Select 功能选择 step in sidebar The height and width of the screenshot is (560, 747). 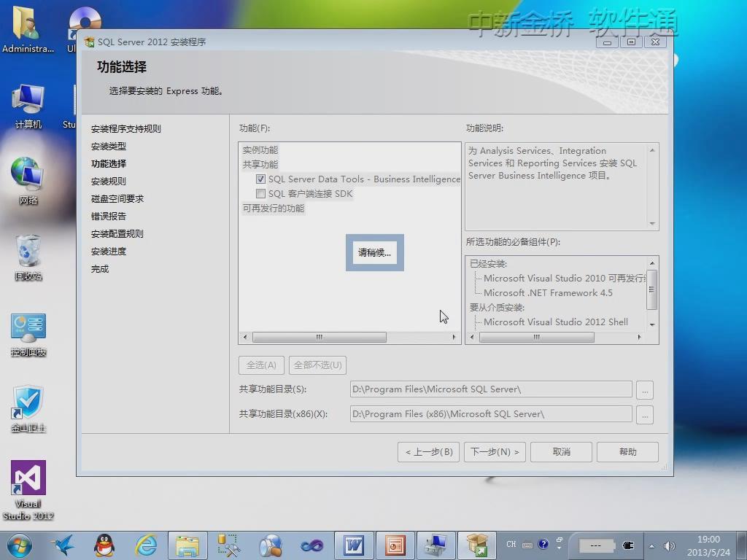tap(109, 164)
